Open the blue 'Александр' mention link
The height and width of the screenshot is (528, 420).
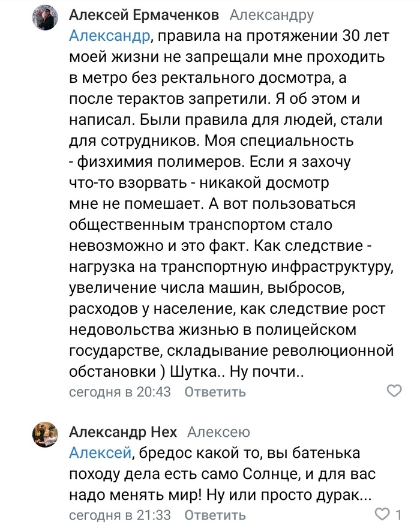click(x=109, y=36)
